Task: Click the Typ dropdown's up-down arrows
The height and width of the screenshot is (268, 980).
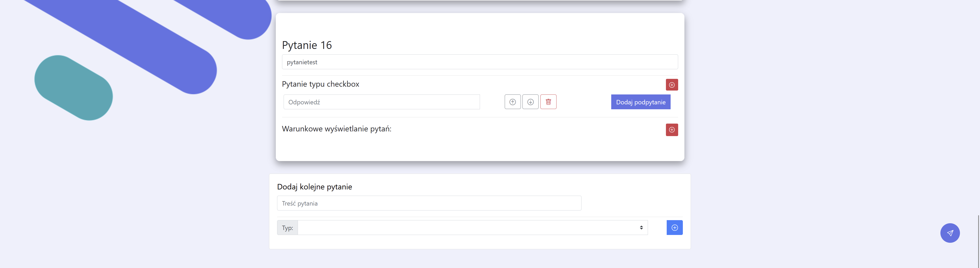Action: click(641, 228)
